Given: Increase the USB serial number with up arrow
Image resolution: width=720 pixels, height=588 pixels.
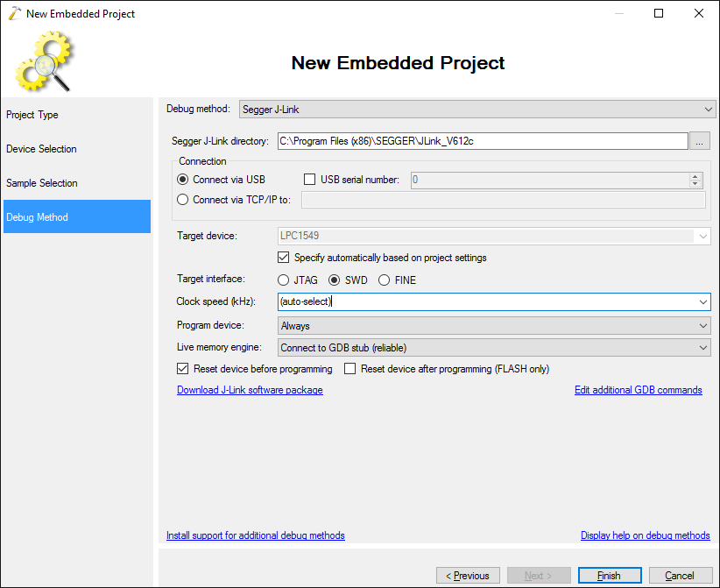Looking at the screenshot, I should [x=695, y=176].
